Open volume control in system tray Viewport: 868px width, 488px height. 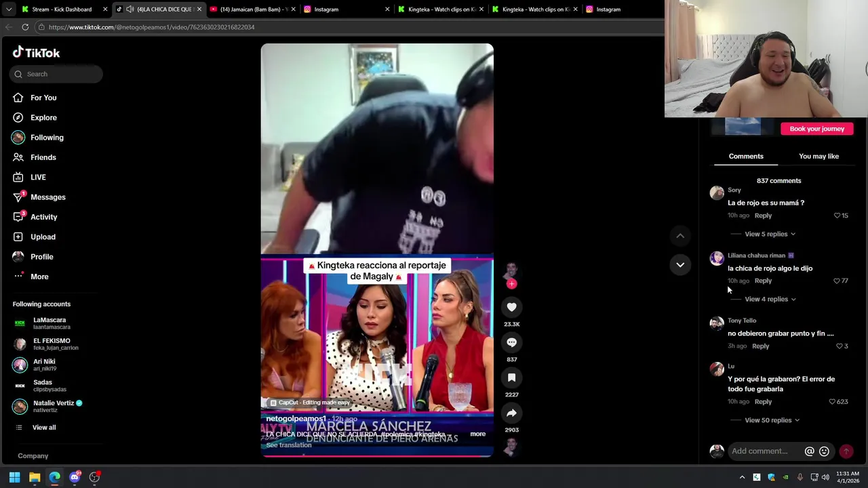click(825, 477)
